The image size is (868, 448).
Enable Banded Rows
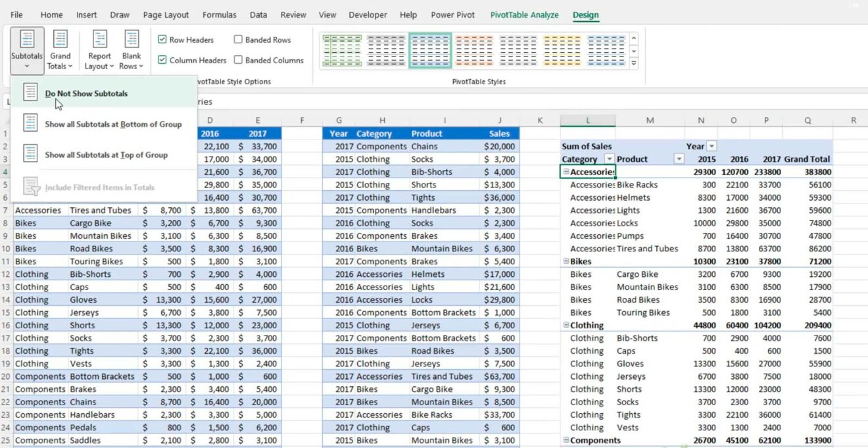pos(238,39)
